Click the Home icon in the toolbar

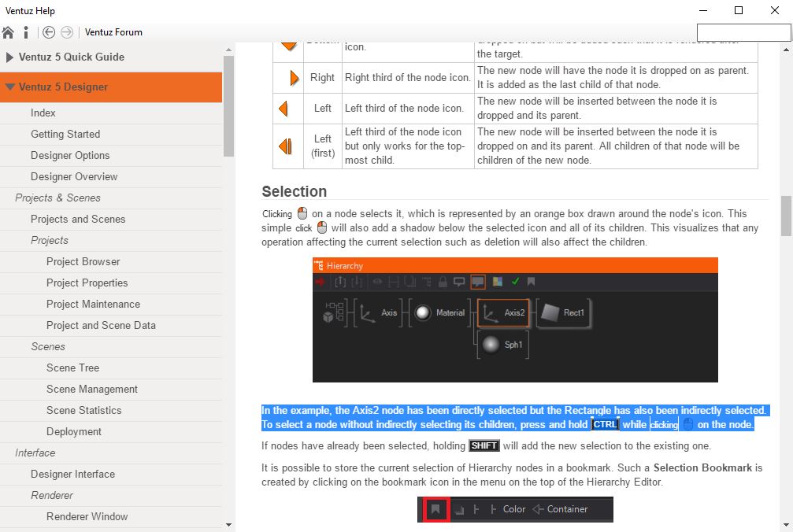pyautogui.click(x=8, y=32)
